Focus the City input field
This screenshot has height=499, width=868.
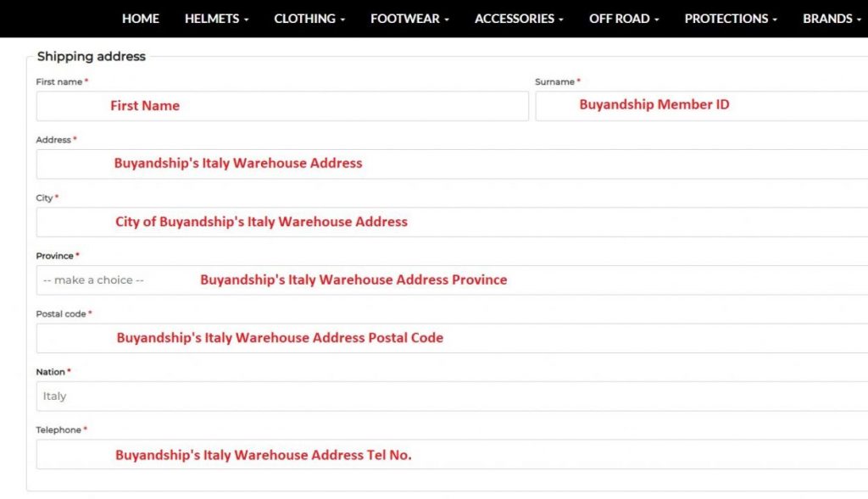pyautogui.click(x=452, y=223)
